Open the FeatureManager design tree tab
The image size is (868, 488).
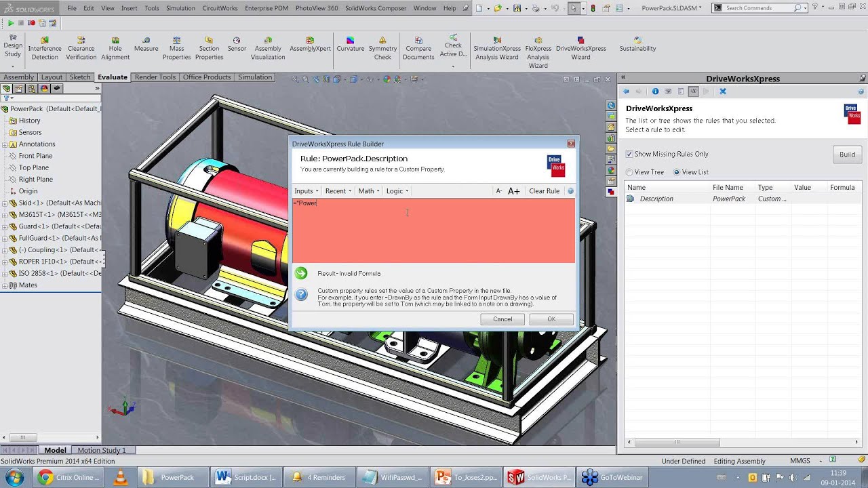(x=7, y=88)
